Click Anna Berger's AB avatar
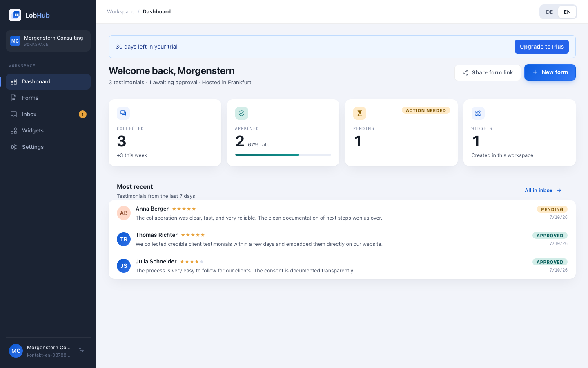 124,213
